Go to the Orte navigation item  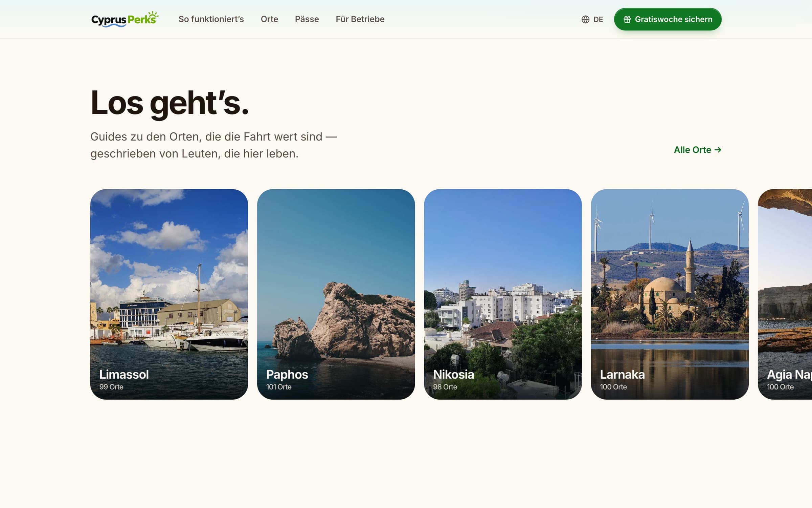[x=269, y=19]
